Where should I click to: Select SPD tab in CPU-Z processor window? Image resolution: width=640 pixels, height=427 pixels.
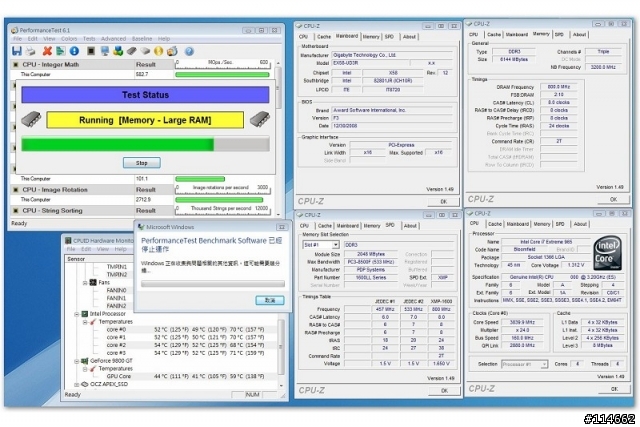(560, 224)
